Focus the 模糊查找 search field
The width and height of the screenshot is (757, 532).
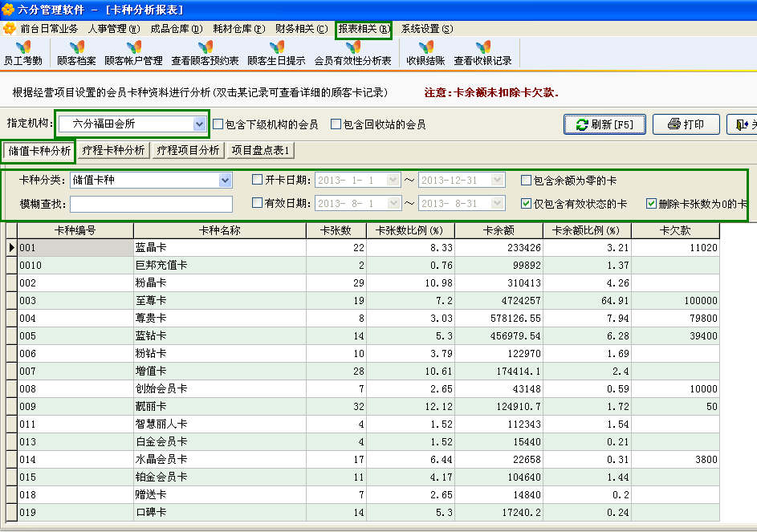click(x=151, y=204)
